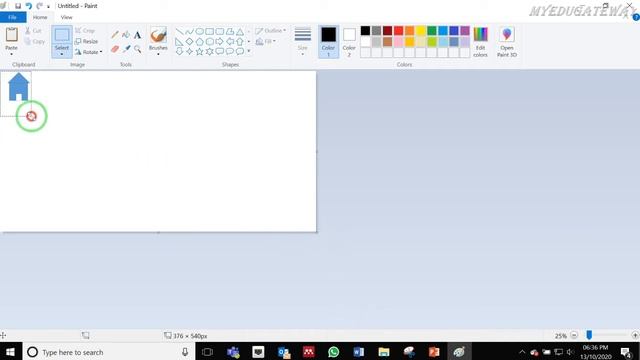Screen dimensions: 640x360
Task: Activate Color 2 background box
Action: [x=349, y=42]
